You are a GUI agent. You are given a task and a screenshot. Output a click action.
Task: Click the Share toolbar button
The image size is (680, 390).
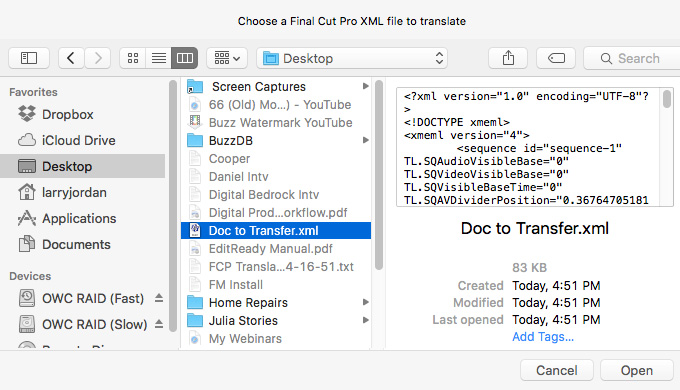(x=508, y=58)
